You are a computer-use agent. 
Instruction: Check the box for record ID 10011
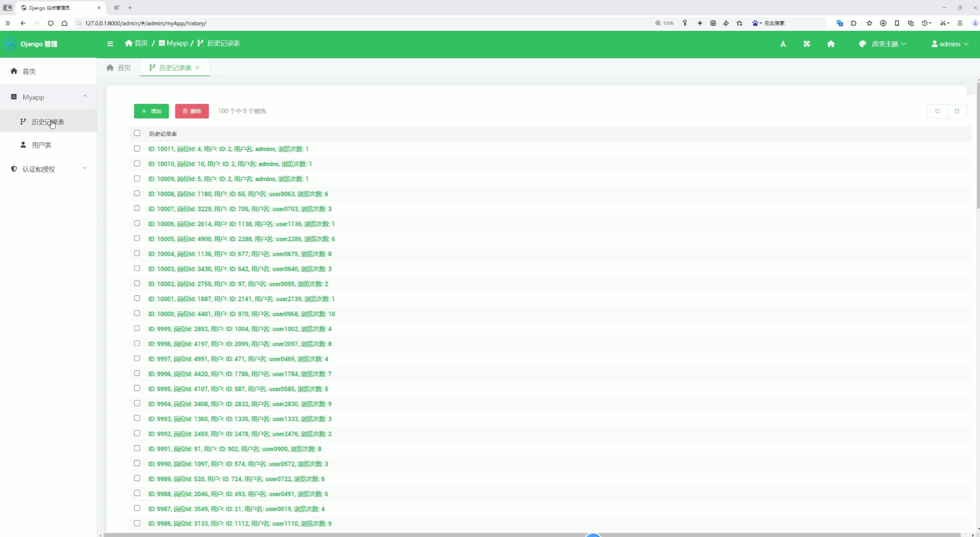point(137,149)
